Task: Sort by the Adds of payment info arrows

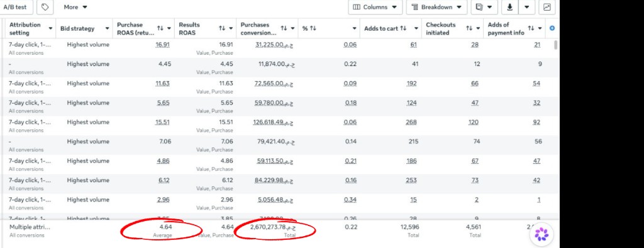Action: pos(531,28)
